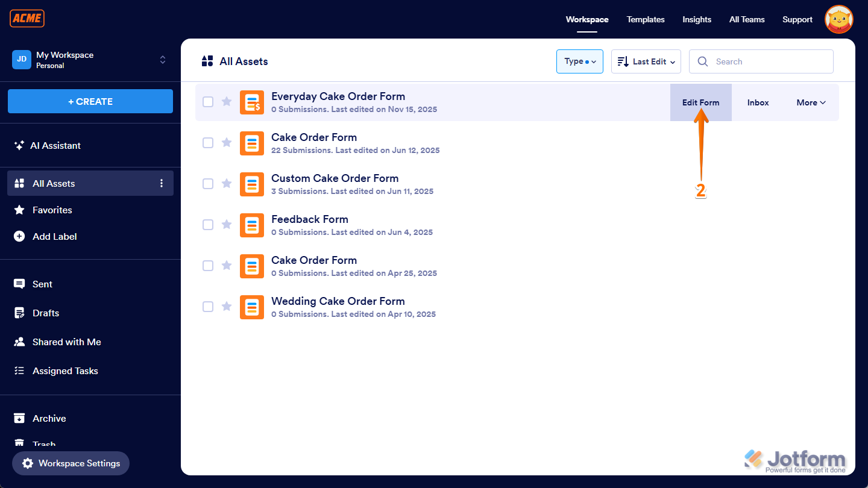This screenshot has height=488, width=868.
Task: Open Archive folder in sidebar
Action: [x=48, y=418]
